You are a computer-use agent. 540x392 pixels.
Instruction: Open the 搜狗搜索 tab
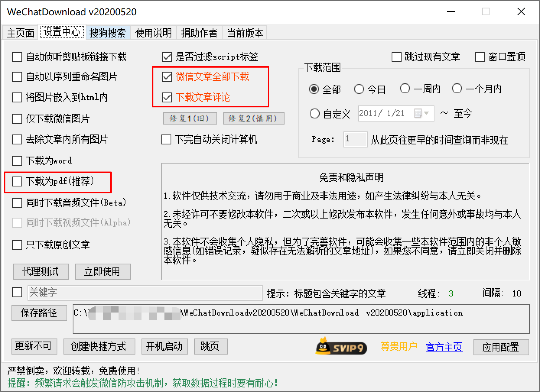108,33
